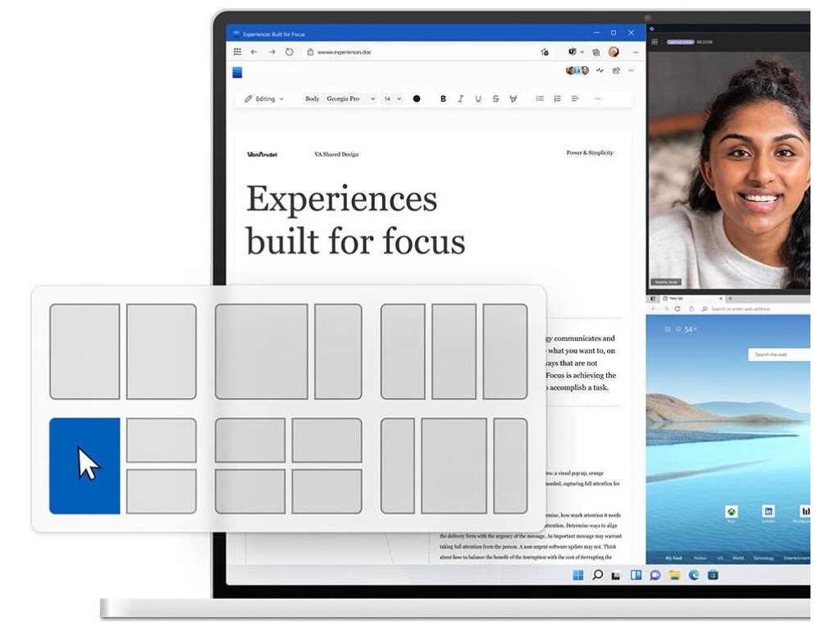Apply strikethrough formatting
The width and height of the screenshot is (840, 630).
495,98
